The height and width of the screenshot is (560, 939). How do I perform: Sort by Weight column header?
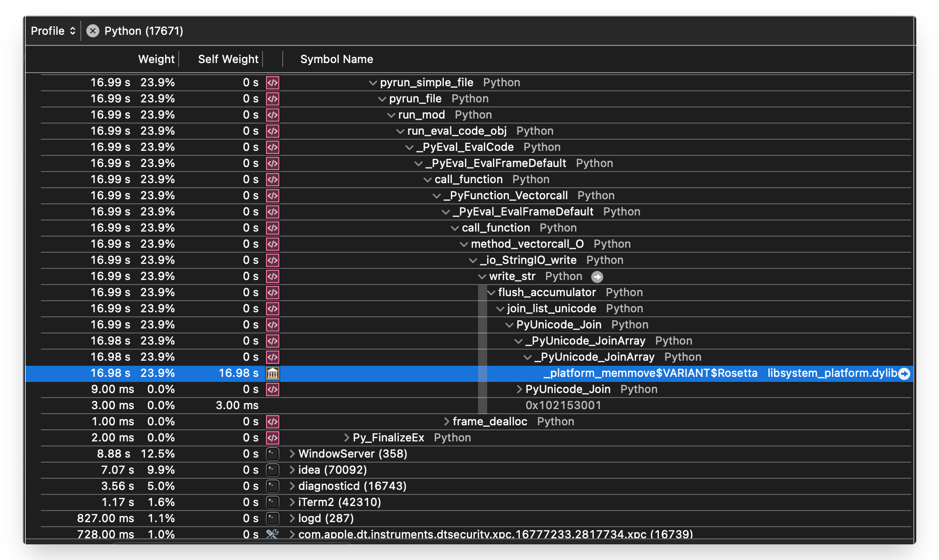(156, 59)
